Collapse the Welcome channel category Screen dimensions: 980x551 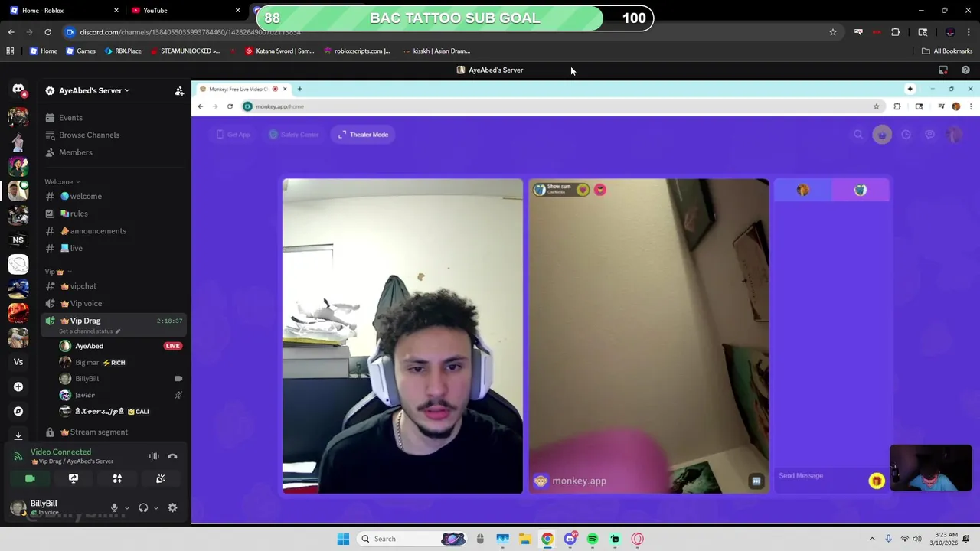tap(62, 181)
